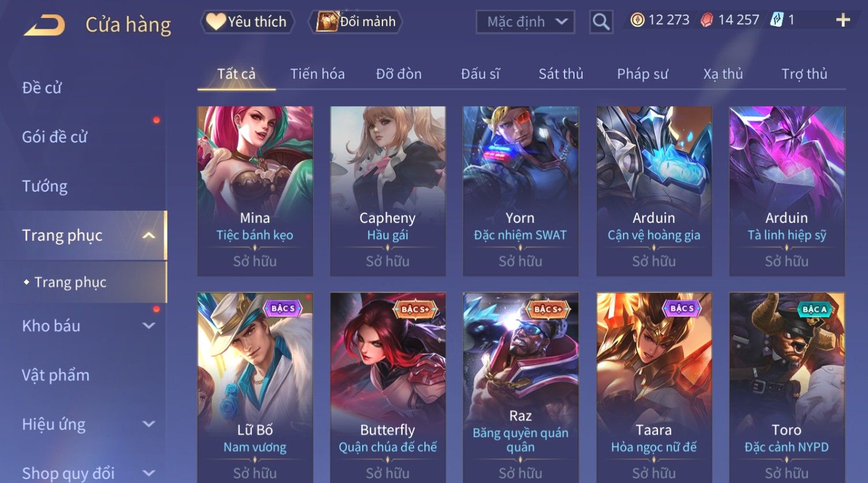The height and width of the screenshot is (483, 868).
Task: Select the Trang phục sub-item
Action: click(x=70, y=282)
